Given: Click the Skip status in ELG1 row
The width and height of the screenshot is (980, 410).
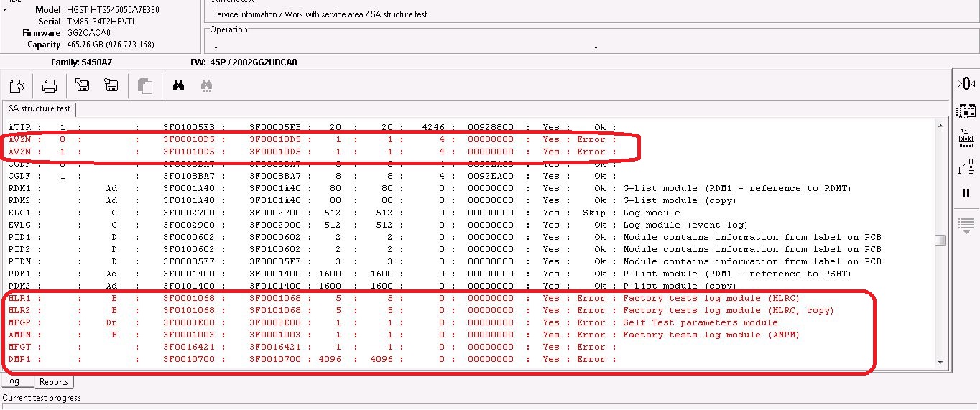Looking at the screenshot, I should [x=594, y=213].
